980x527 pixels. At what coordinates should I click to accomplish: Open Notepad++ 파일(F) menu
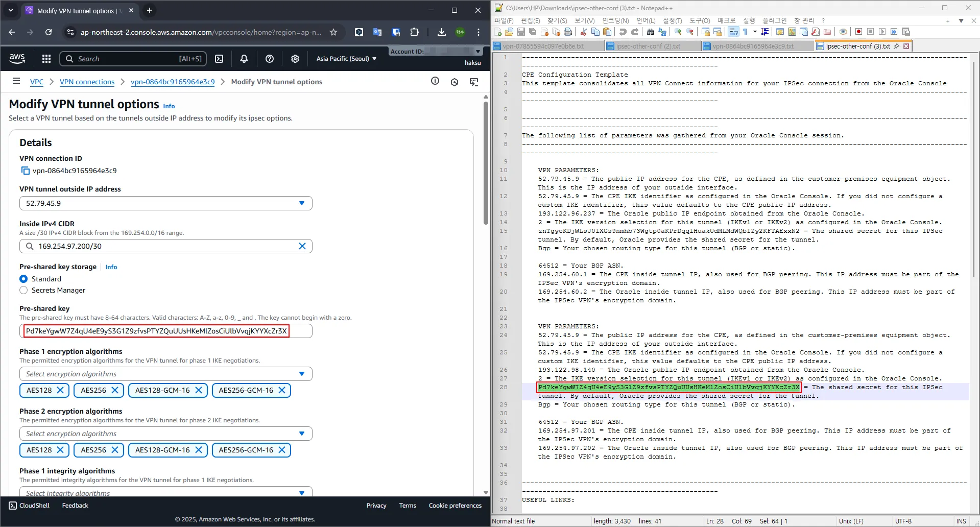(x=504, y=20)
